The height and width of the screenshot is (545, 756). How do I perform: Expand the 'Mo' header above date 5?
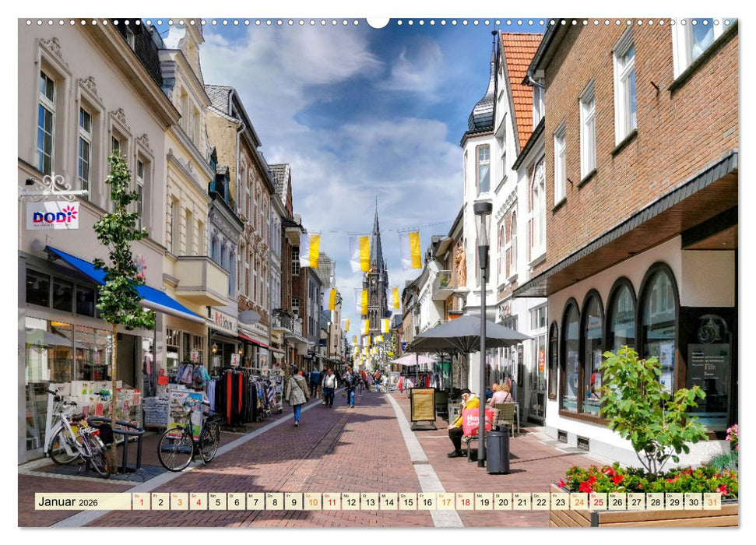pos(211,496)
